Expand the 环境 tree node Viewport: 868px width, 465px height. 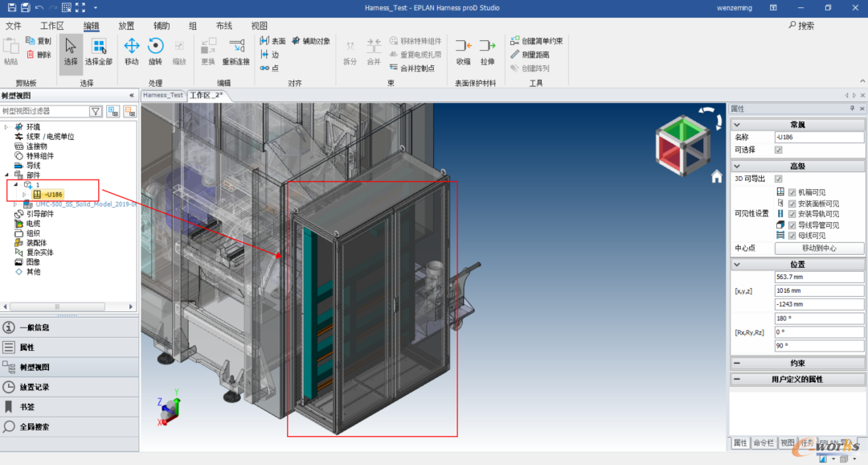(6, 127)
